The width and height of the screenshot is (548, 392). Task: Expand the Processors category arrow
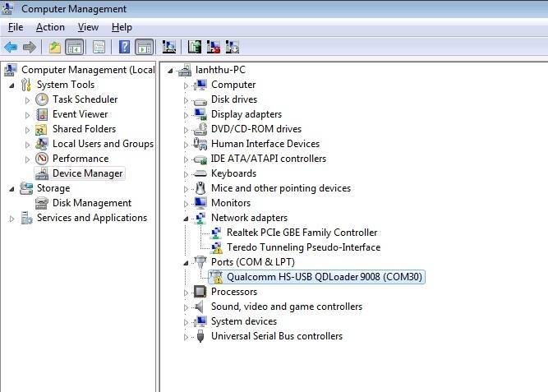(x=186, y=293)
